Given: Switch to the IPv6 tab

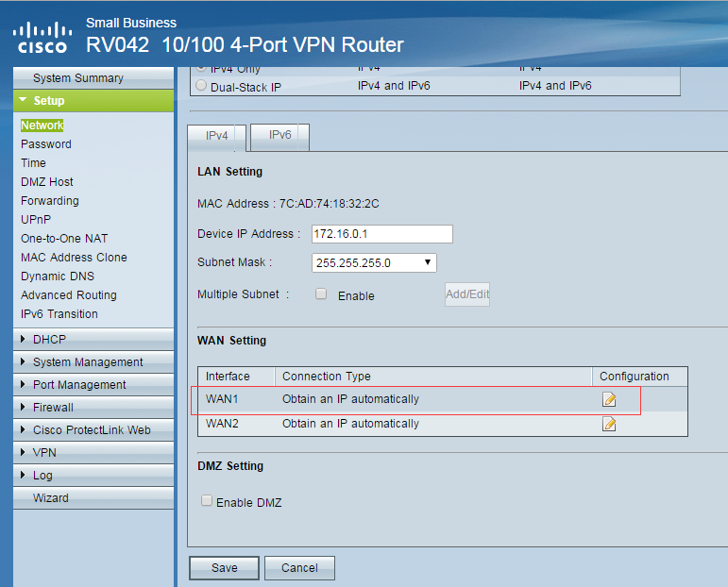Looking at the screenshot, I should 280,136.
